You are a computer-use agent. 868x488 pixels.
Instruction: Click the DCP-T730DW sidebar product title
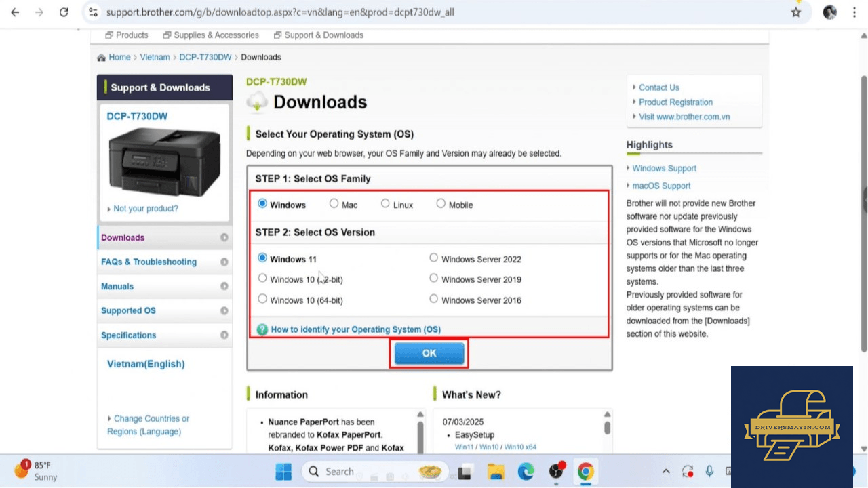point(137,116)
